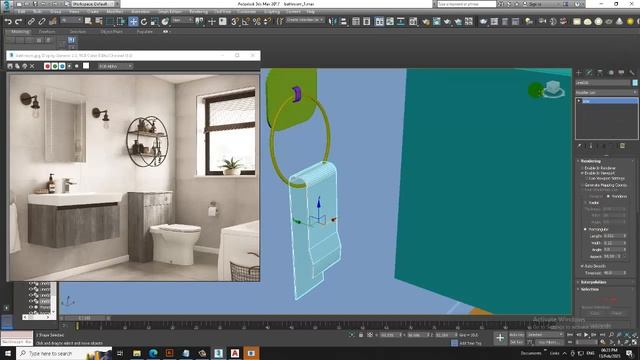
Task: Click the time slider at frame zero
Action: pos(77,325)
